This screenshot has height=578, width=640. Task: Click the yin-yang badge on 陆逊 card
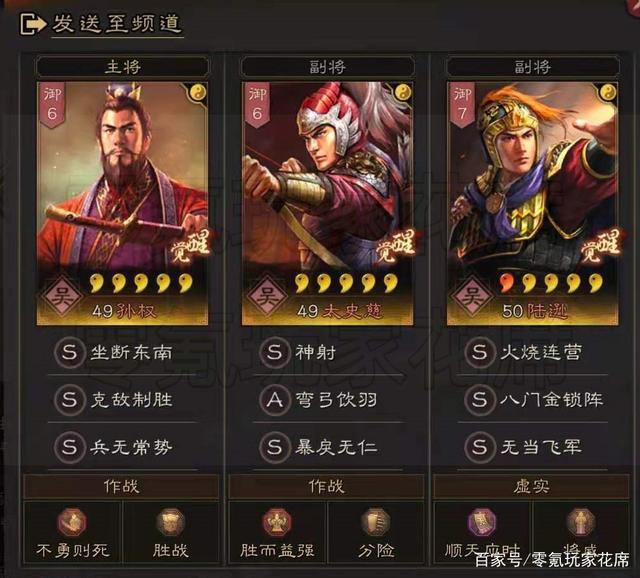click(609, 93)
